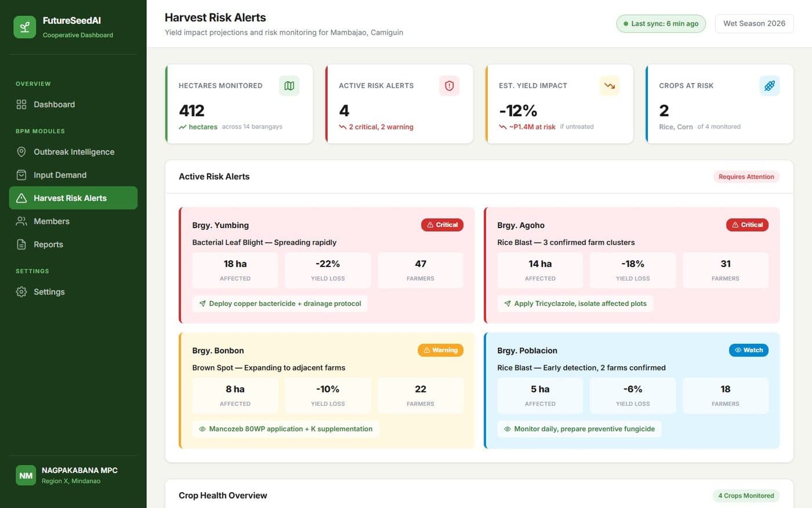The image size is (812, 508).
Task: Click the Requires Attention badge
Action: tap(746, 176)
